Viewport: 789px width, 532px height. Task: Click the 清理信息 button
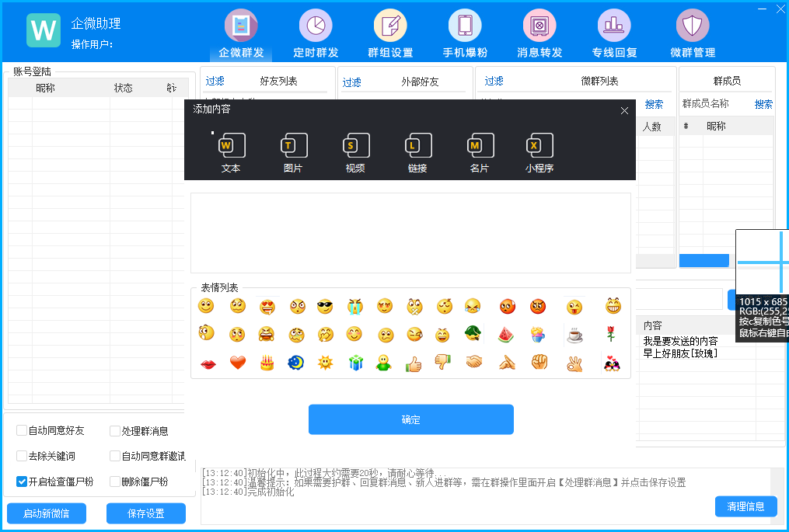pyautogui.click(x=745, y=506)
